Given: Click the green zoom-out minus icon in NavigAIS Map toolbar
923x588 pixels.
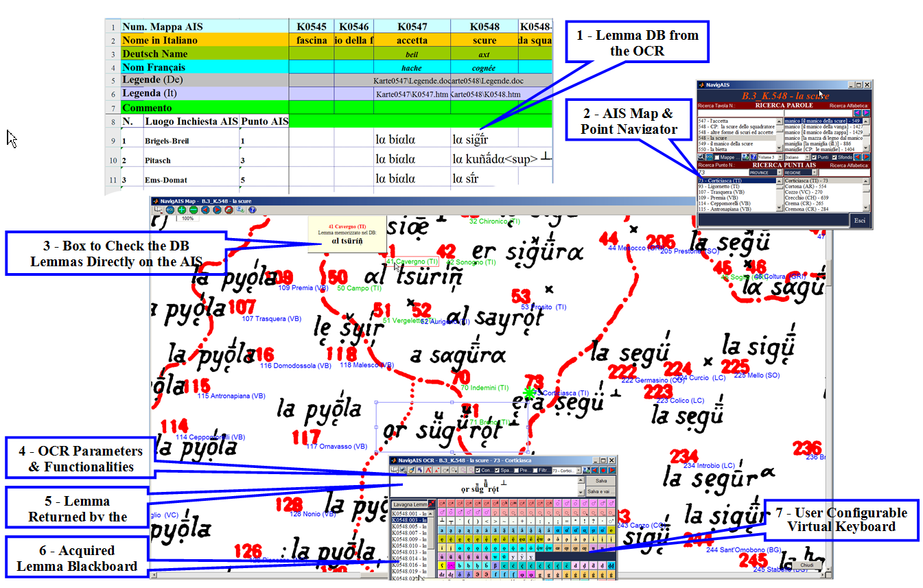Looking at the screenshot, I should point(194,209).
